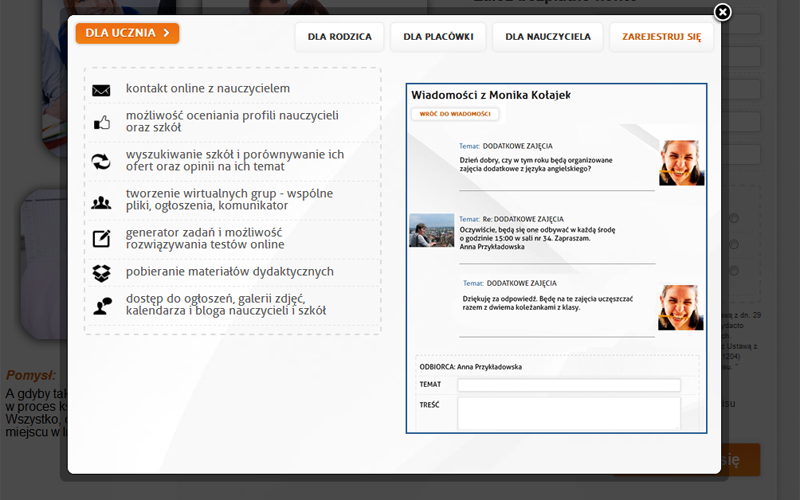
Task: Click the heading Wiadomości z Monika Kołajek
Action: click(491, 95)
